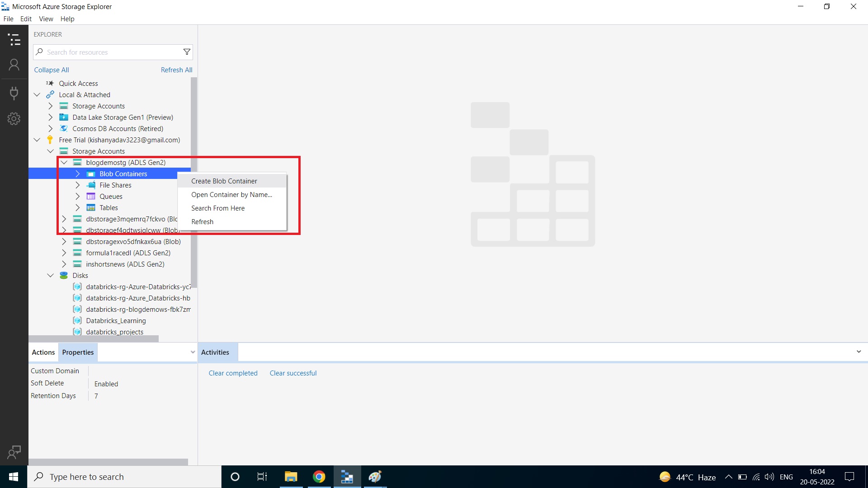Click the Clear successful link

click(293, 373)
